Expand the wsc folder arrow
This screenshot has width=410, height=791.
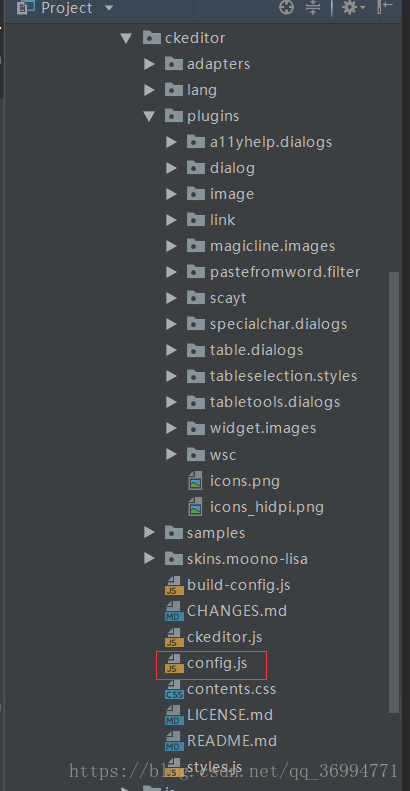[171, 455]
